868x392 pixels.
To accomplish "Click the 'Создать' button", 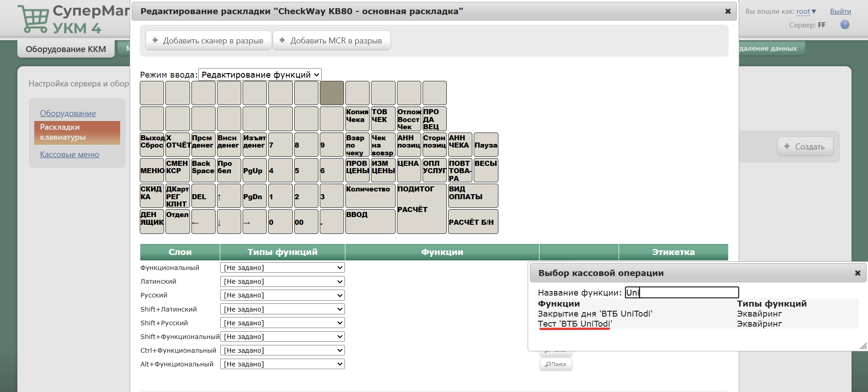I will 805,147.
